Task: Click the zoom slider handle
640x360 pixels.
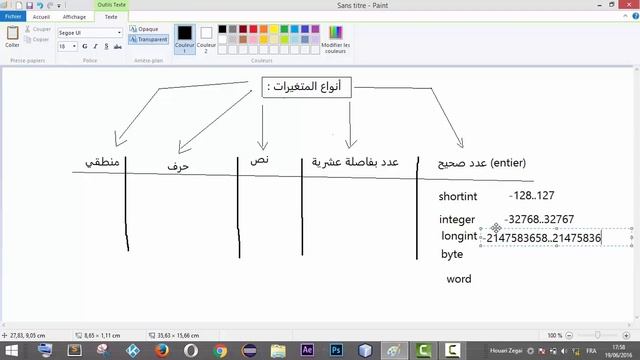Action: click(598, 335)
